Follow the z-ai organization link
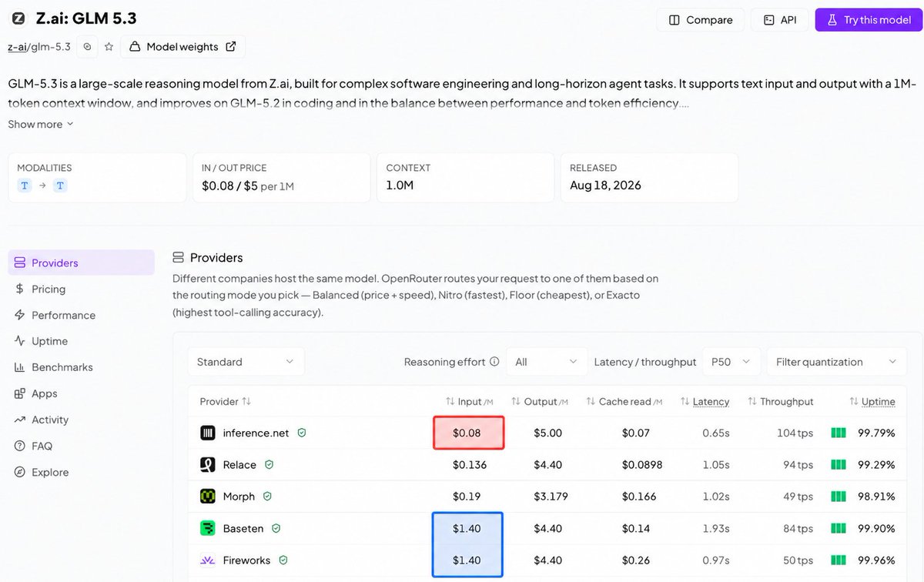The image size is (924, 582). [17, 47]
